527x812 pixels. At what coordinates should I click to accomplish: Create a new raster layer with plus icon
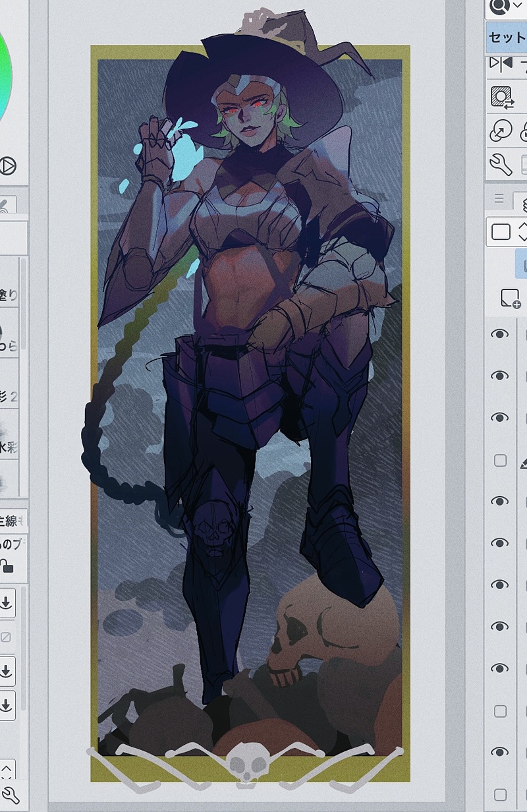coord(510,299)
